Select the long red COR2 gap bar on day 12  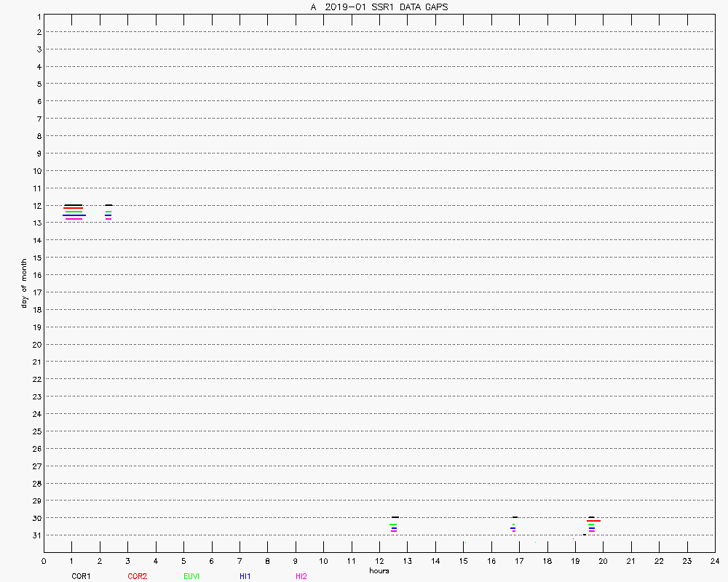[x=73, y=208]
